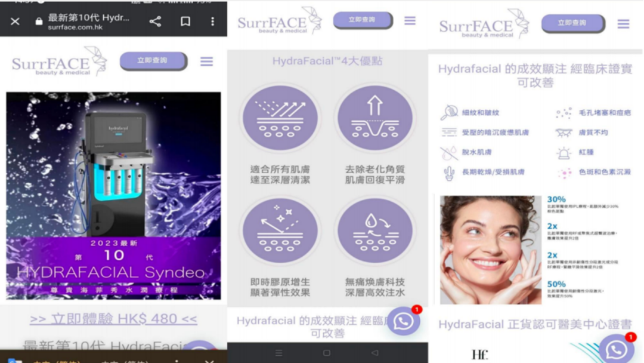Open WhatsApp chat on the middle phone screen
This screenshot has height=363, width=644.
point(404,321)
